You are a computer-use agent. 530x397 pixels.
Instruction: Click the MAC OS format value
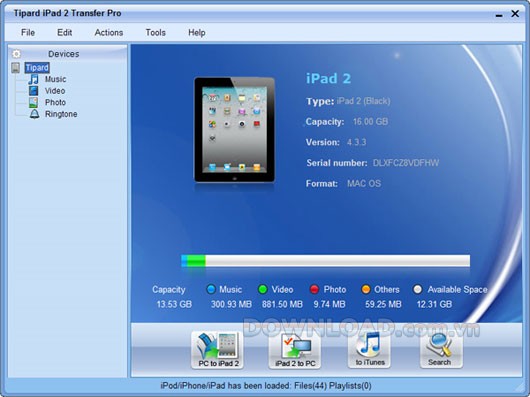point(364,183)
